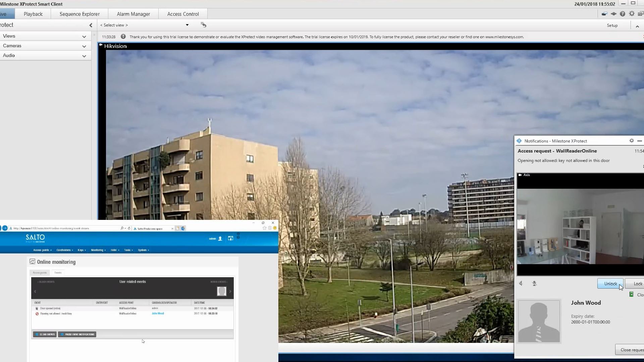Toggle full screen mode icon
The image size is (644, 362).
click(640, 14)
